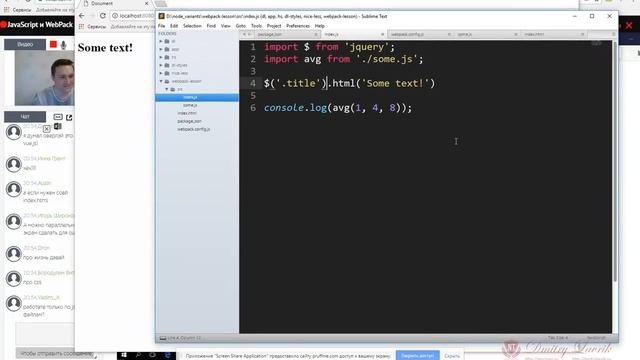Collapse the webpack-lesson folder arrow
This screenshot has width=640, height=360.
point(161,81)
